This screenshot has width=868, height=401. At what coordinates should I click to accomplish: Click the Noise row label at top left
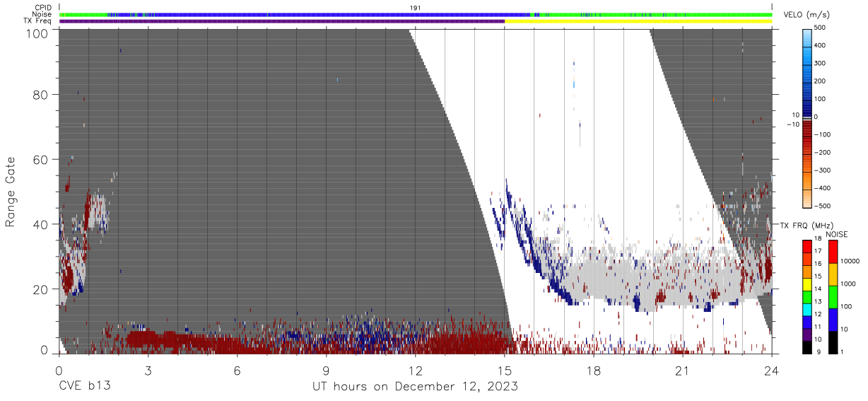click(x=42, y=14)
